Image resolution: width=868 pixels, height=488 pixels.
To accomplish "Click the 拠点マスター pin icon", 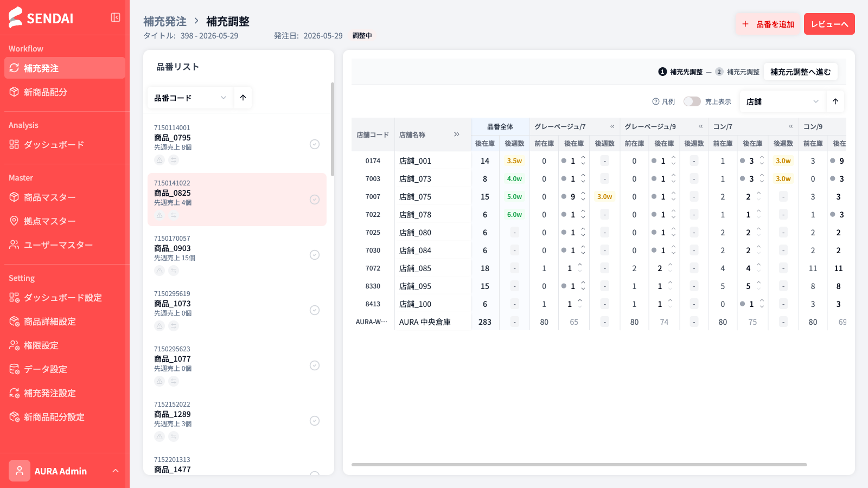I will pyautogui.click(x=14, y=221).
